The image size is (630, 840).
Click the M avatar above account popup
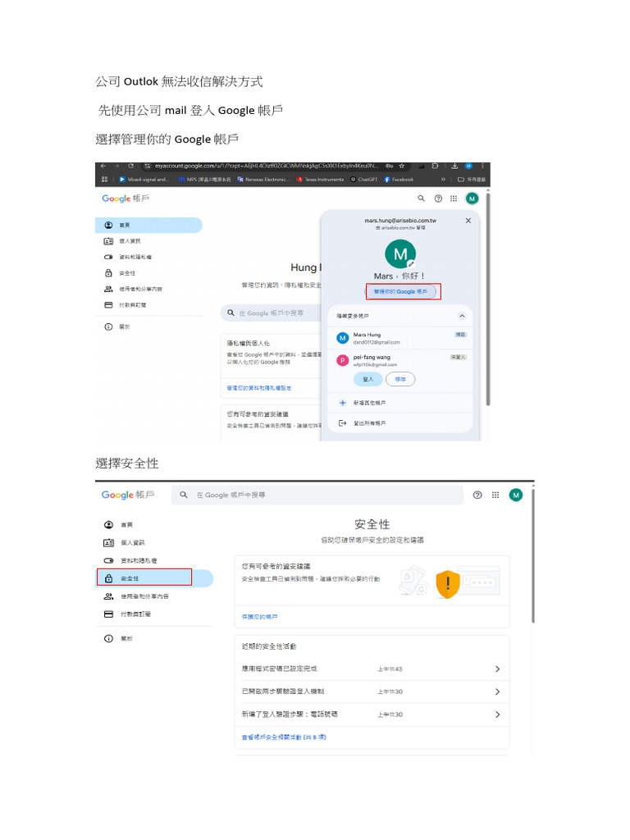point(472,199)
